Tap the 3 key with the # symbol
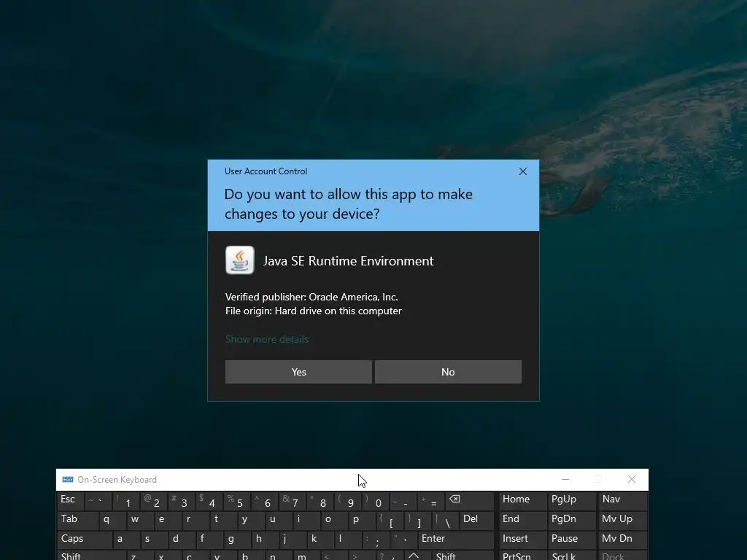The height and width of the screenshot is (560, 747). pos(182,500)
